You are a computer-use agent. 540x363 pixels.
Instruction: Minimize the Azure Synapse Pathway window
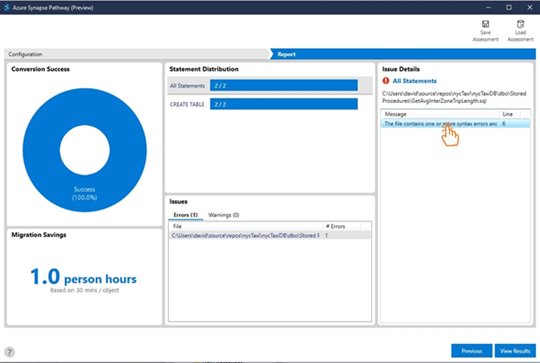click(x=488, y=7)
